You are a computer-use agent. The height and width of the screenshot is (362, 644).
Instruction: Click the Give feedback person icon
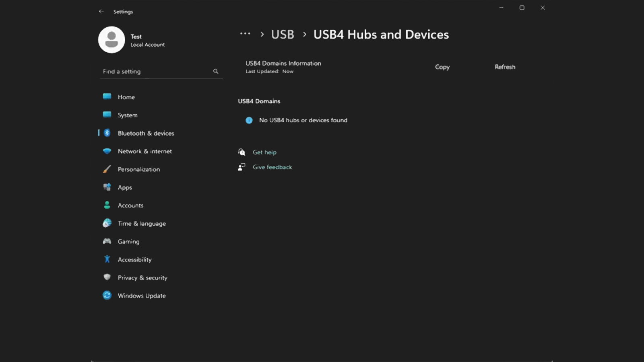(x=242, y=167)
